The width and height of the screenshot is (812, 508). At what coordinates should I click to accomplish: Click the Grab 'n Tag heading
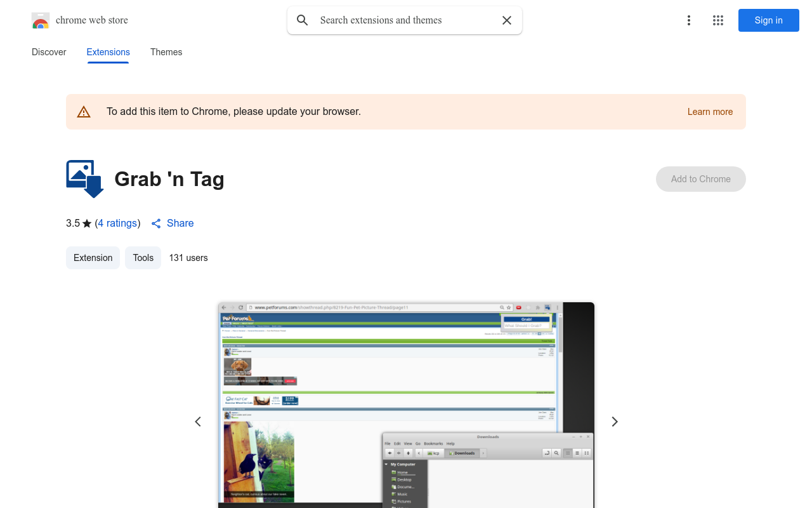(169, 179)
